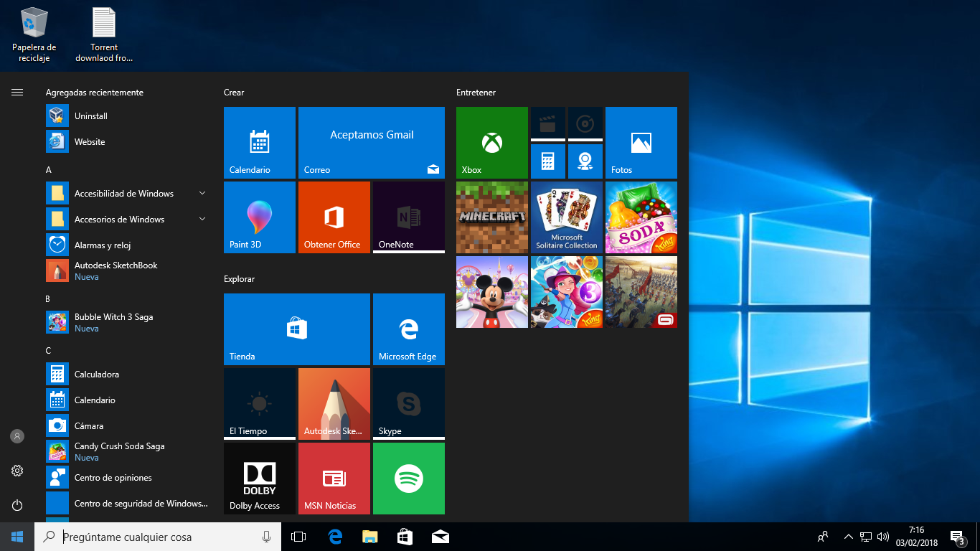The image size is (980, 551).
Task: Expand Accesorios de Windows folder
Action: pyautogui.click(x=128, y=220)
